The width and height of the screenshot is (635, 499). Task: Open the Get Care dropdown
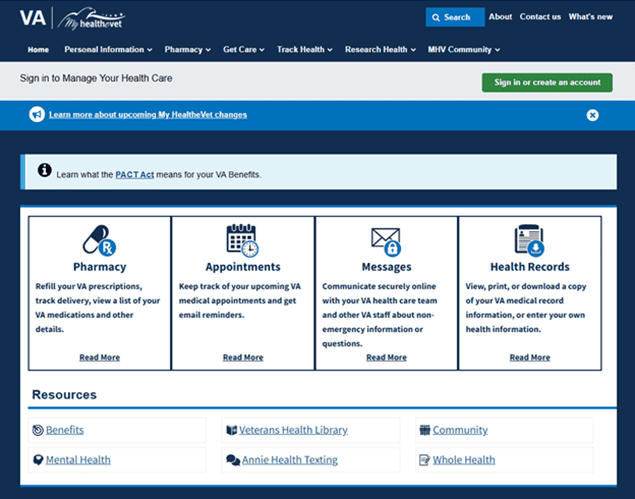click(x=244, y=49)
